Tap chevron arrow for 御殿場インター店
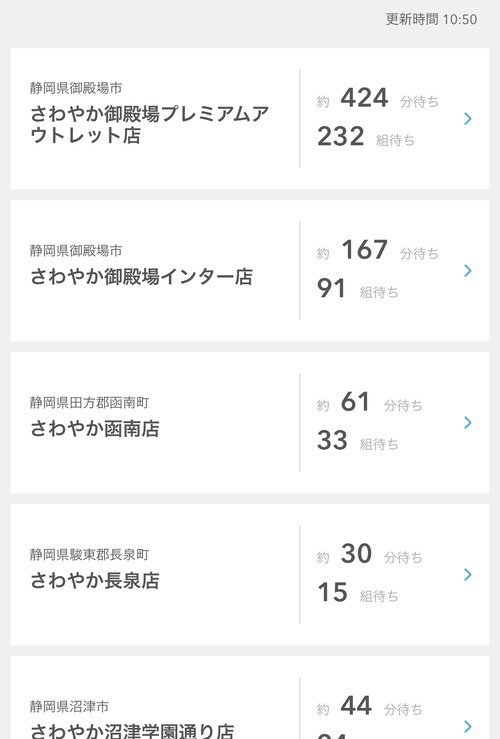Image resolution: width=500 pixels, height=739 pixels. tap(467, 271)
